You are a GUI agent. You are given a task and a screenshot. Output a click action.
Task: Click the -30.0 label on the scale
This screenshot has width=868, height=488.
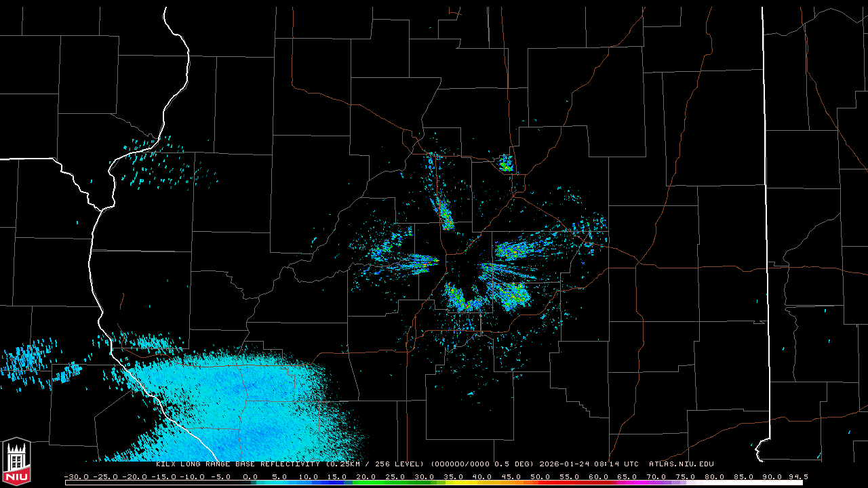[x=75, y=476]
